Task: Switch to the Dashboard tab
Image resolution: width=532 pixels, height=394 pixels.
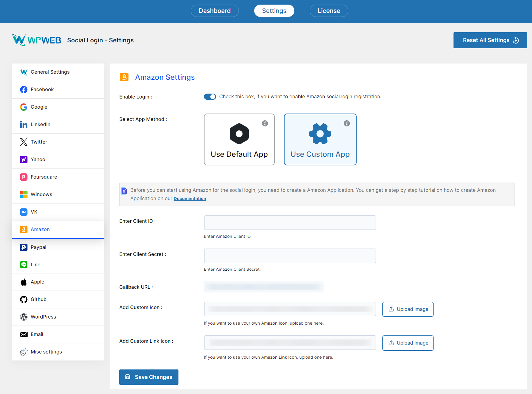Action: point(215,10)
